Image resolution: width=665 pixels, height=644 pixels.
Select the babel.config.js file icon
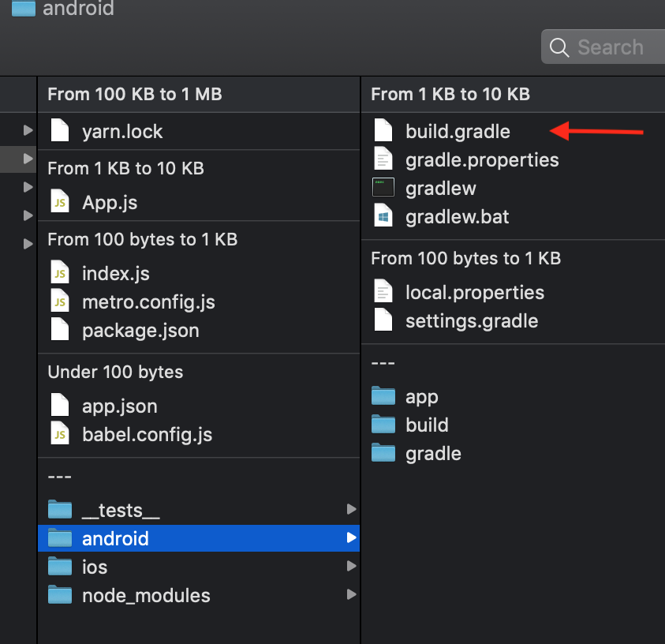tap(60, 434)
